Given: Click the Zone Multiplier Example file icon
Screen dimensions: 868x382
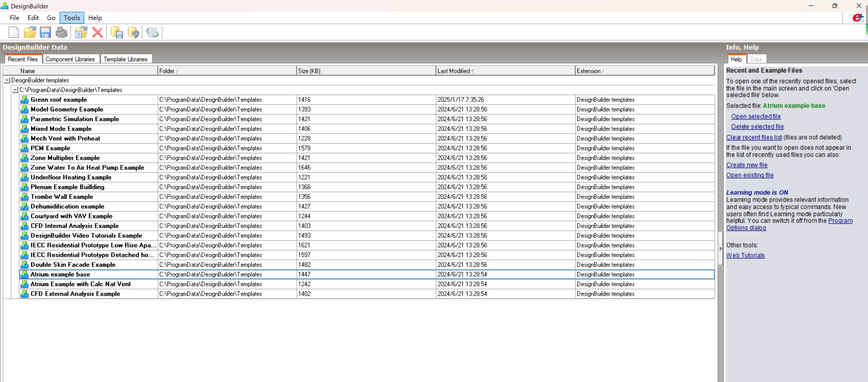Looking at the screenshot, I should click(24, 158).
